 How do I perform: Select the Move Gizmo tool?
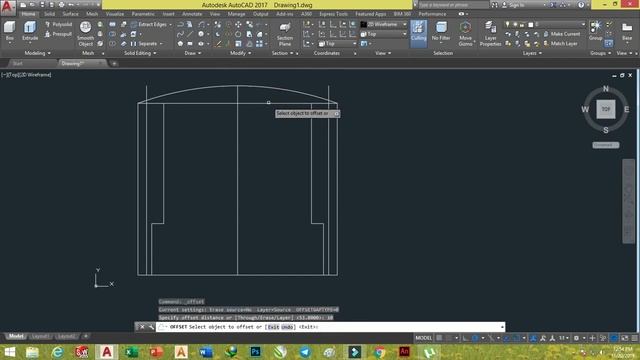tap(465, 33)
